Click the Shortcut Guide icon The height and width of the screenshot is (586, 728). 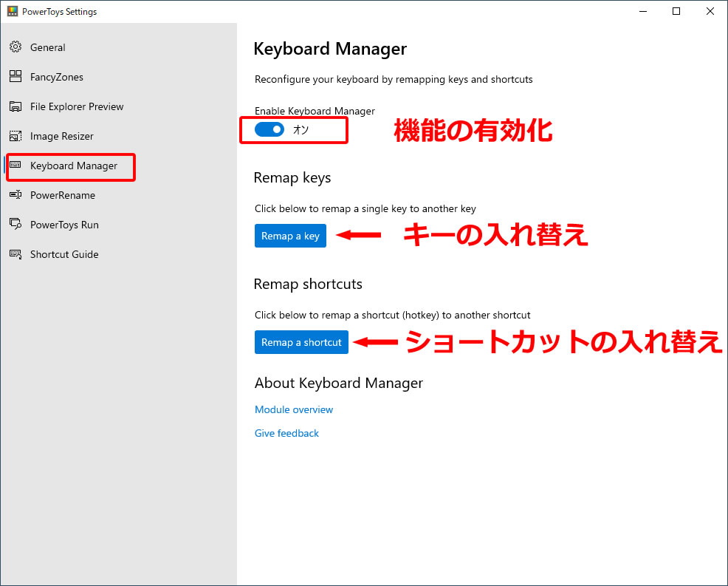tap(16, 254)
